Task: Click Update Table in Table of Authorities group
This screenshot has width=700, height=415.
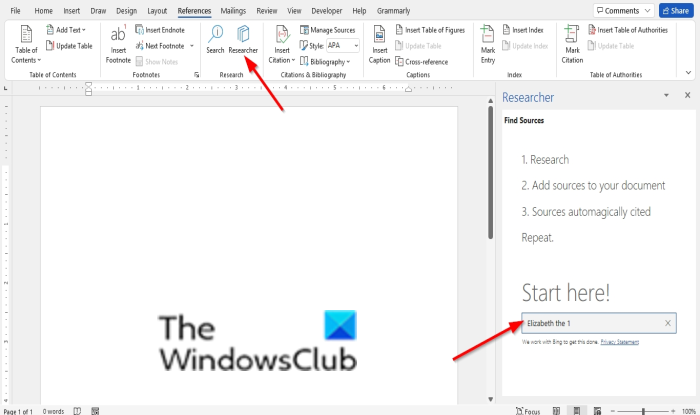Action: click(x=611, y=46)
